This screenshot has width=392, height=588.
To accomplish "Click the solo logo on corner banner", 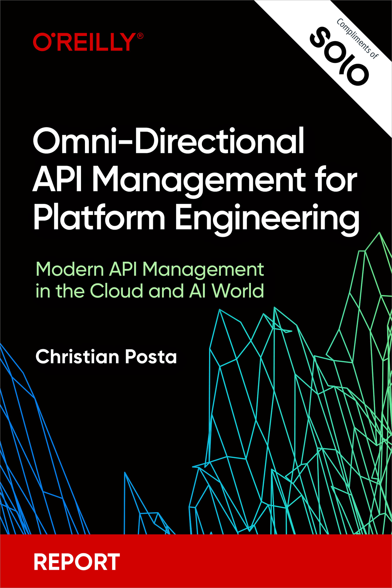I will tap(339, 56).
